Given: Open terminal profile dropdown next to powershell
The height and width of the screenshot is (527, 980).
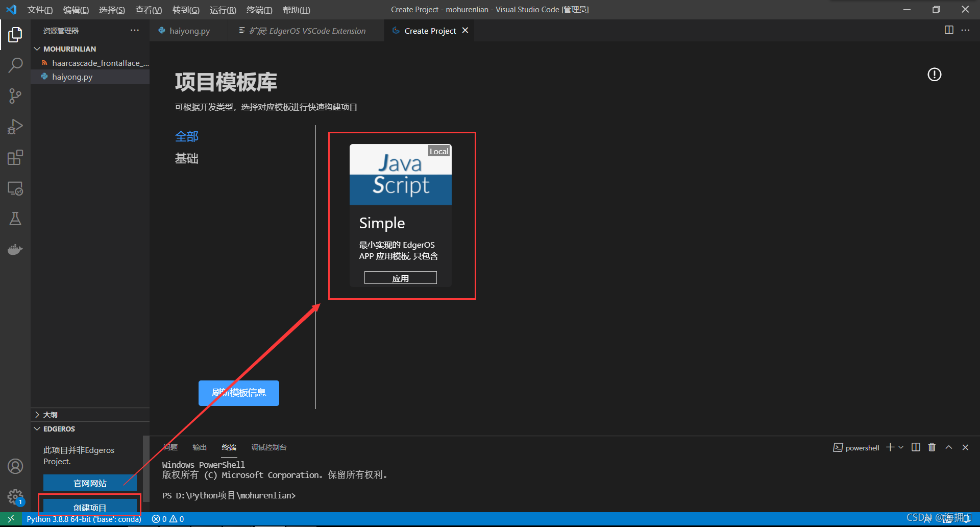Looking at the screenshot, I should tap(901, 447).
